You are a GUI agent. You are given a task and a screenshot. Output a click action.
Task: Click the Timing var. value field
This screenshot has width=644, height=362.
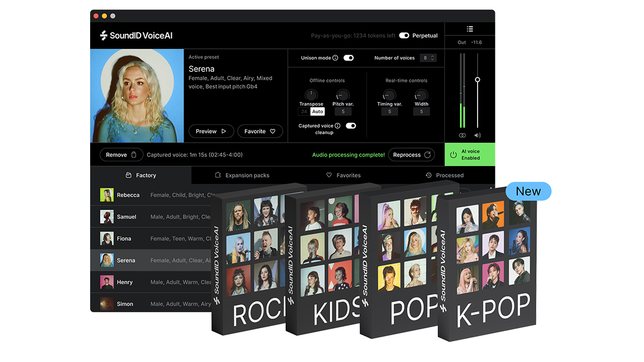pyautogui.click(x=390, y=112)
